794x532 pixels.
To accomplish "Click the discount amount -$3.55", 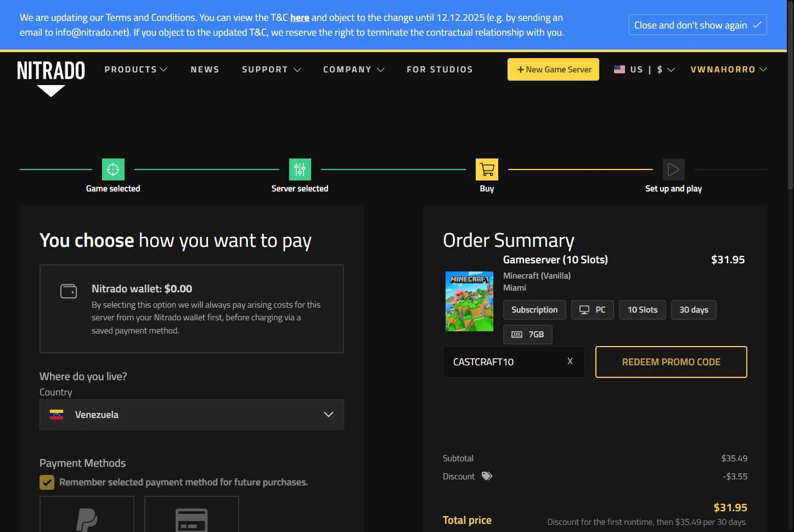I will (735, 476).
